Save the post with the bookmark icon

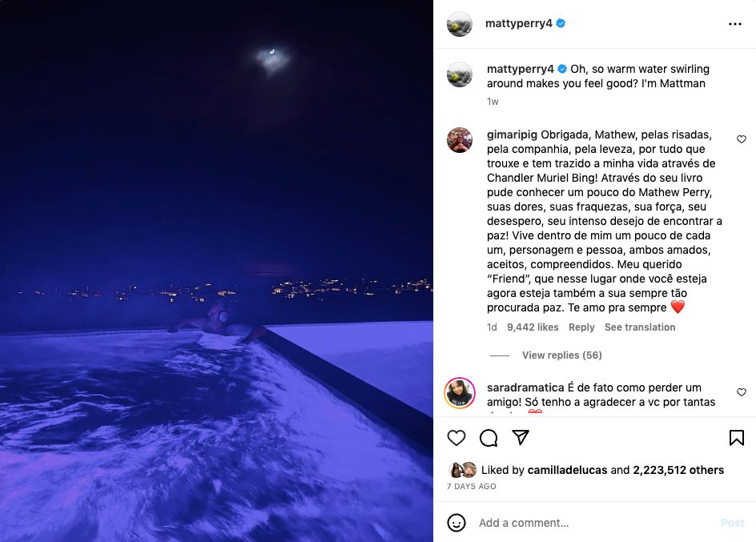click(x=736, y=437)
